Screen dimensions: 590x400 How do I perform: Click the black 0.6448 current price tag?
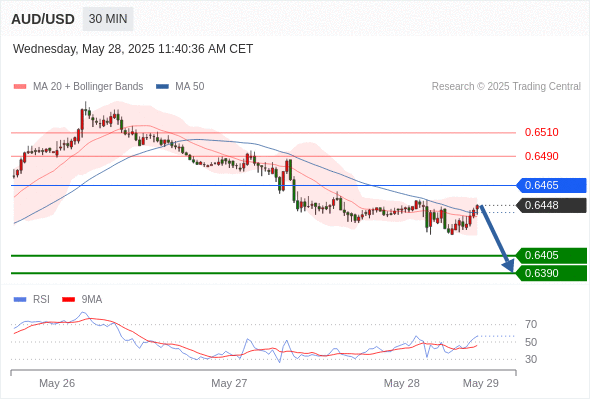click(551, 205)
